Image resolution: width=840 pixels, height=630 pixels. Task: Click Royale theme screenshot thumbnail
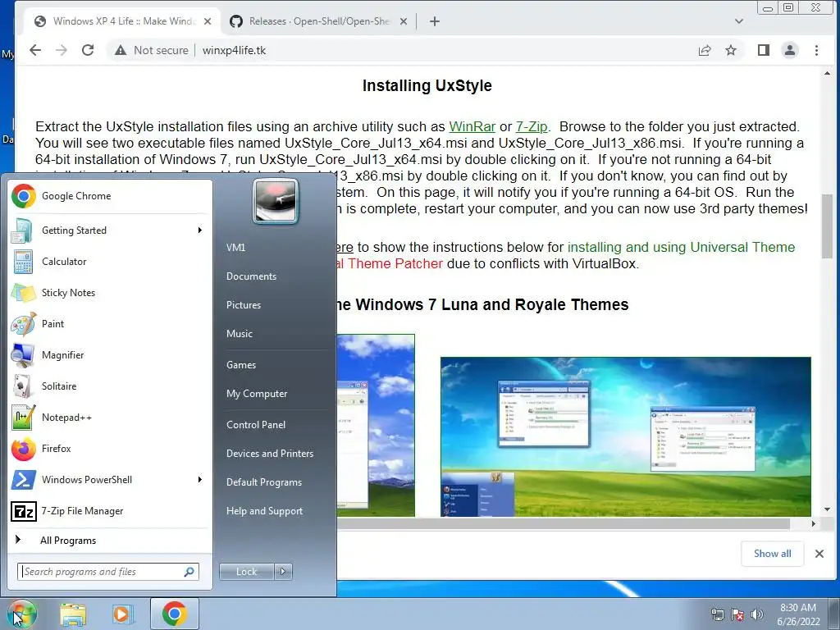[x=626, y=436]
